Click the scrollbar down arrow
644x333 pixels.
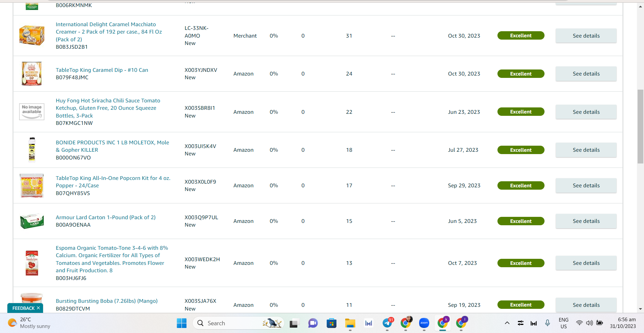click(x=640, y=309)
